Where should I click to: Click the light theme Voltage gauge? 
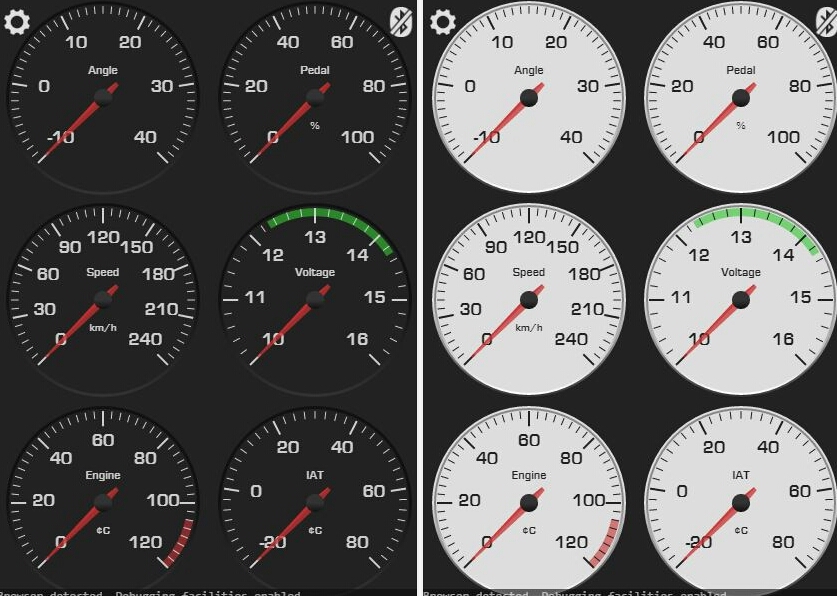(741, 299)
